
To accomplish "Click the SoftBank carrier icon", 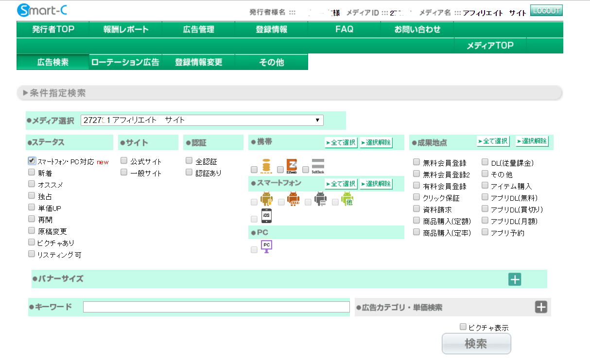I will [318, 166].
